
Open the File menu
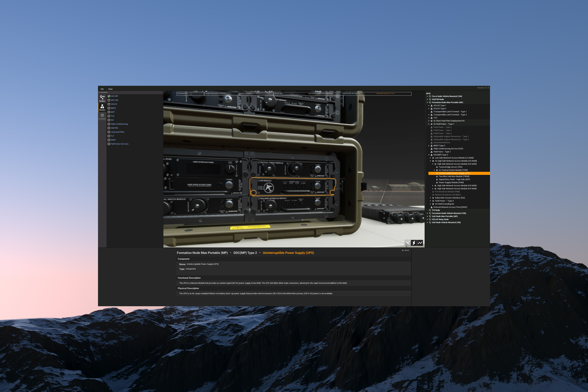102,89
